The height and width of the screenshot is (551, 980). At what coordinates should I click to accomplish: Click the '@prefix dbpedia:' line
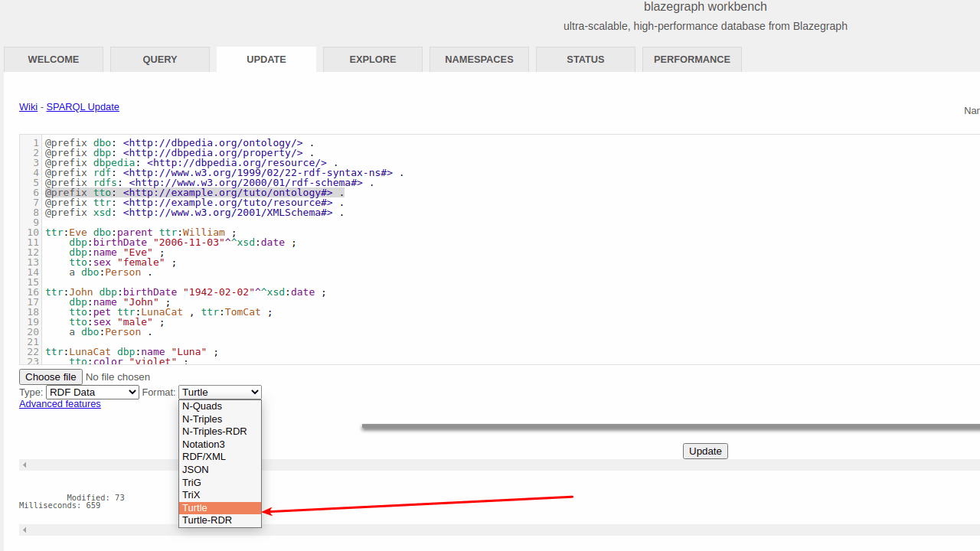coord(191,163)
